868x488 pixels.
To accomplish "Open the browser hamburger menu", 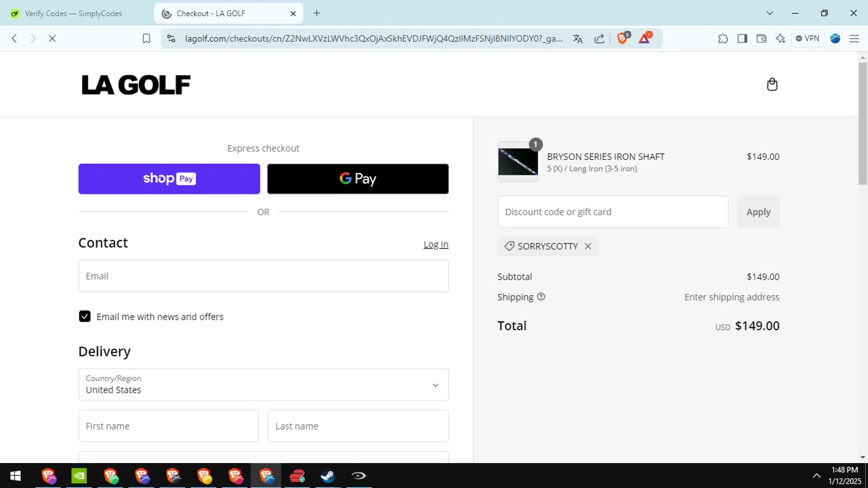I will (854, 38).
